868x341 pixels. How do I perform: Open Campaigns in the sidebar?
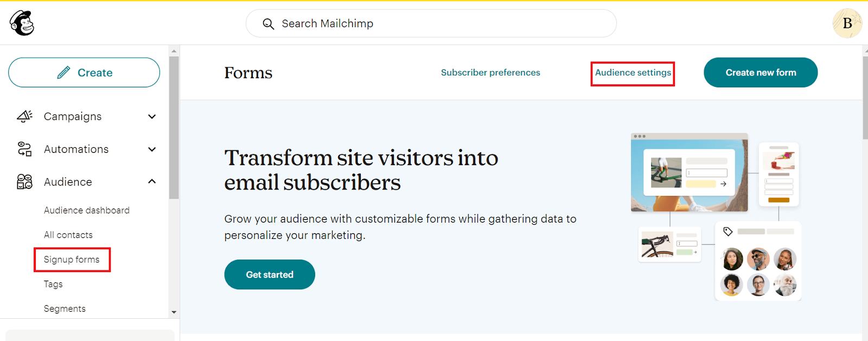point(73,117)
